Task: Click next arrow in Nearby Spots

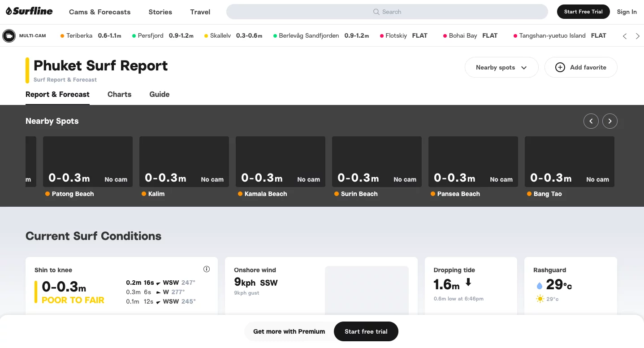Action: point(610,121)
